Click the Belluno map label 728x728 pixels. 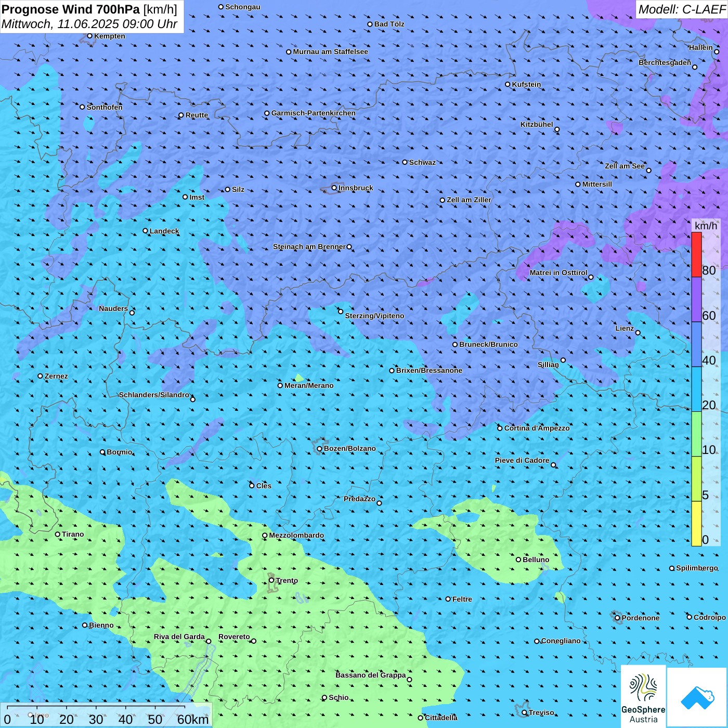[536, 560]
